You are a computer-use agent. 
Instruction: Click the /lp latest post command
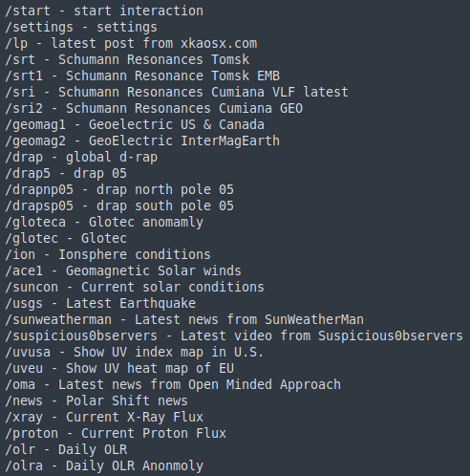(x=131, y=44)
